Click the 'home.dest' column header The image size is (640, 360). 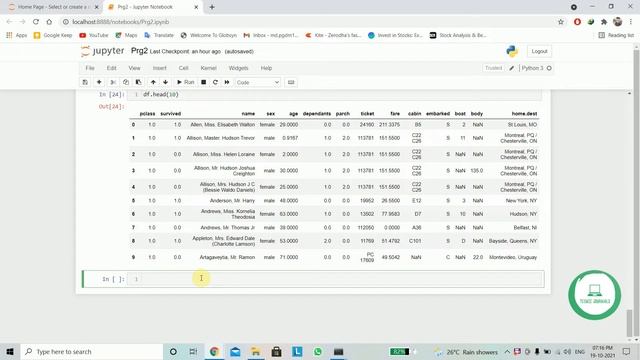point(524,114)
